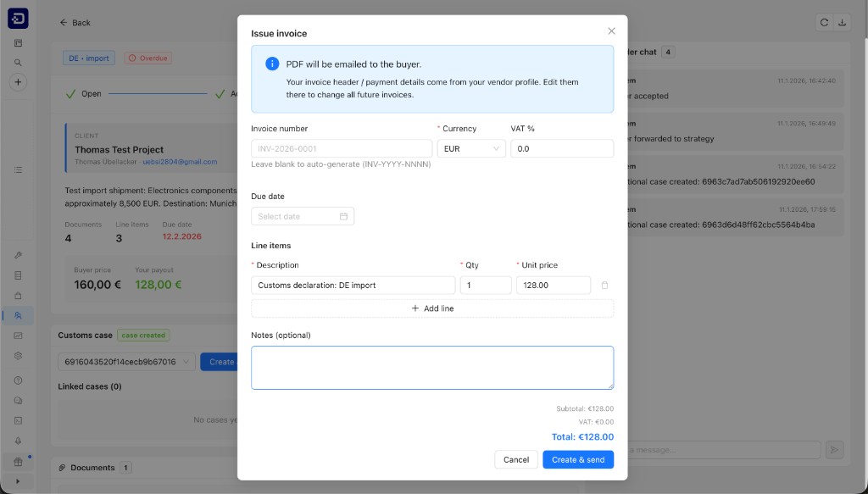Click the round plus button in sidebar

click(x=18, y=82)
